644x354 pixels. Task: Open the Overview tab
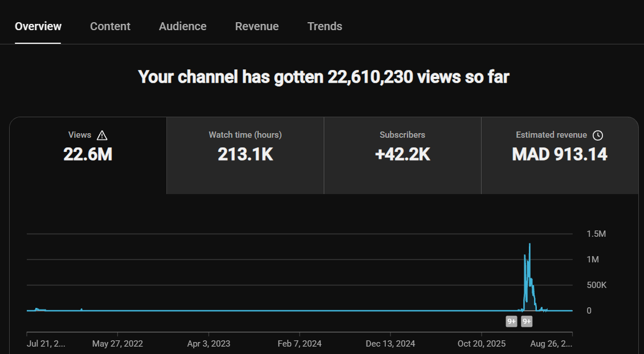pyautogui.click(x=38, y=26)
